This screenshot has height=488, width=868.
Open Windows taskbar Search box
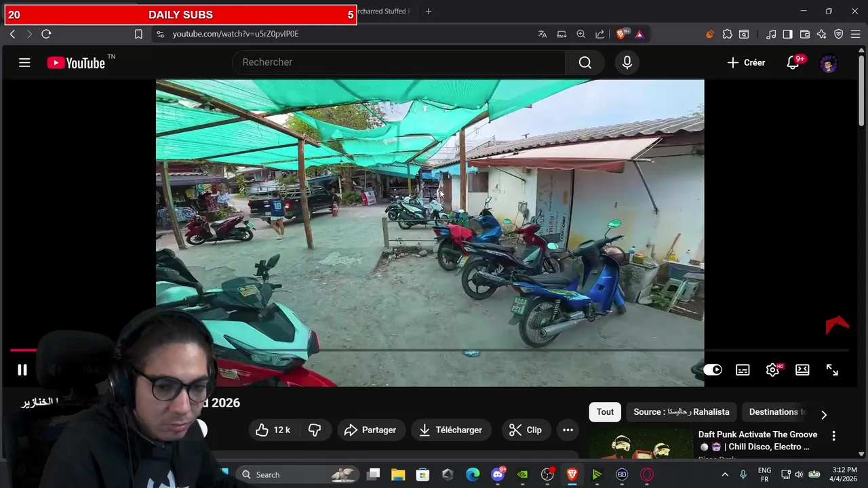[298, 474]
